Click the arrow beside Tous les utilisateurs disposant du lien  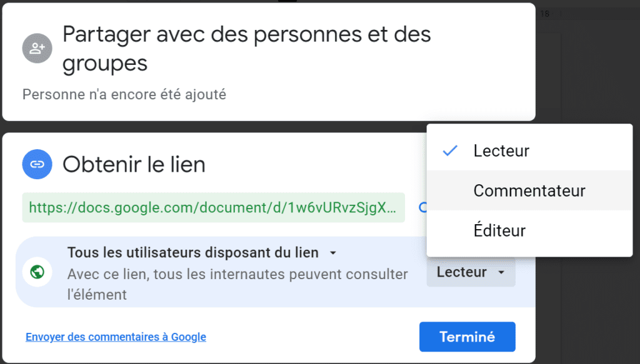[333, 253]
